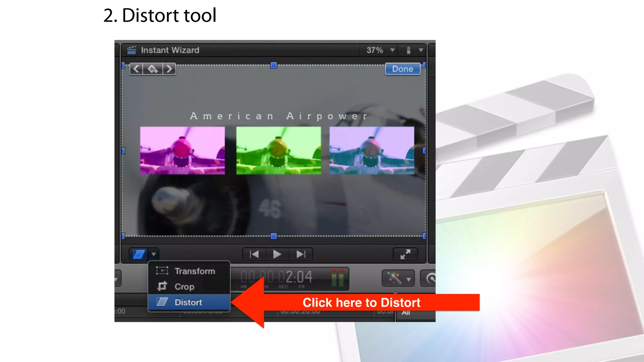Click the magic wand enhancements icon

click(394, 278)
